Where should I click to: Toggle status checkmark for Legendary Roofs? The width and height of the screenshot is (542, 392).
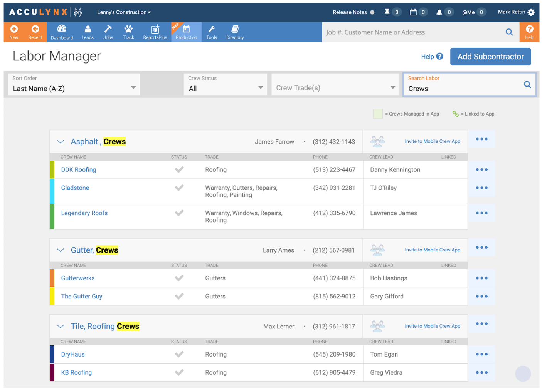click(179, 213)
